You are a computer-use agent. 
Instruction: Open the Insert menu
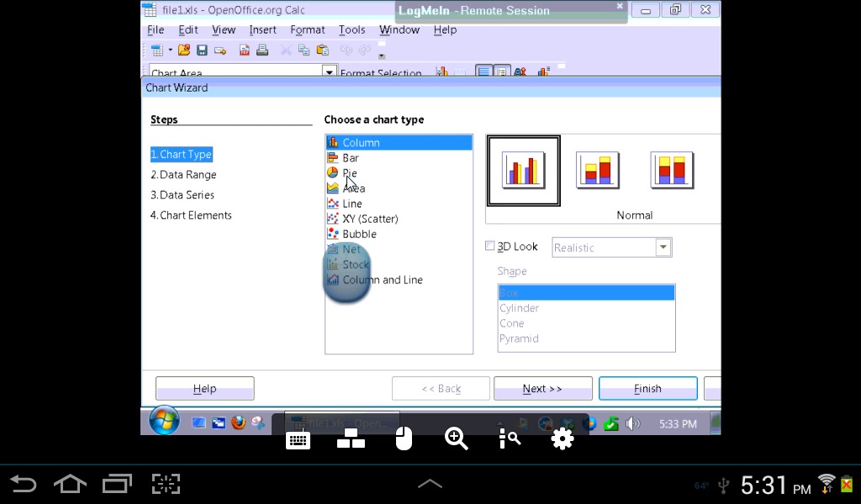(262, 29)
